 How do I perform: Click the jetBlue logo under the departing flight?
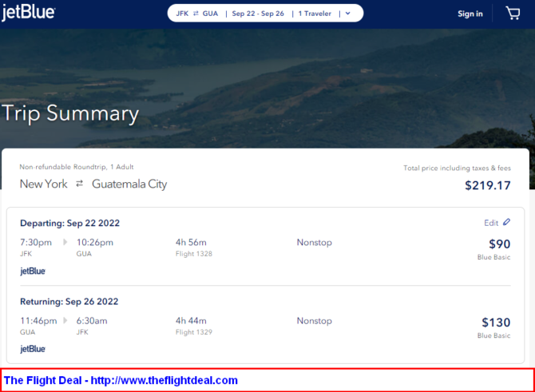33,271
